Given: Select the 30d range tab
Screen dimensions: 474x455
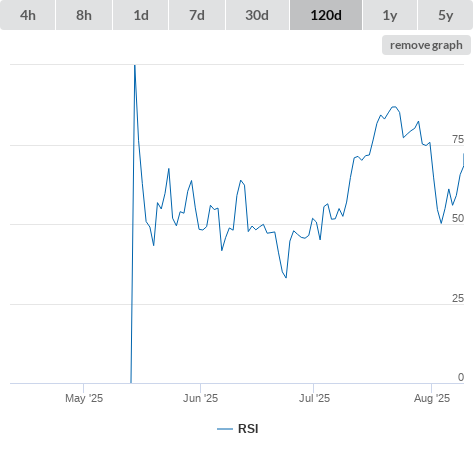Looking at the screenshot, I should coord(257,15).
